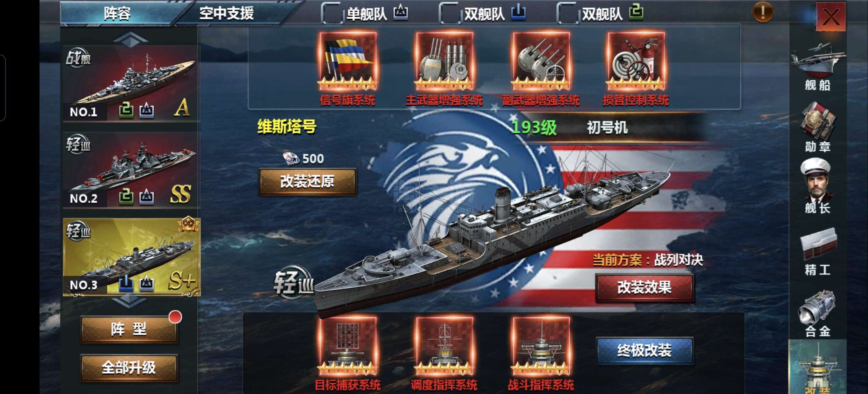Viewport: 868px width, 394px height.
Task: Open the 战斗指挥系统 combat command icon
Action: pyautogui.click(x=541, y=346)
